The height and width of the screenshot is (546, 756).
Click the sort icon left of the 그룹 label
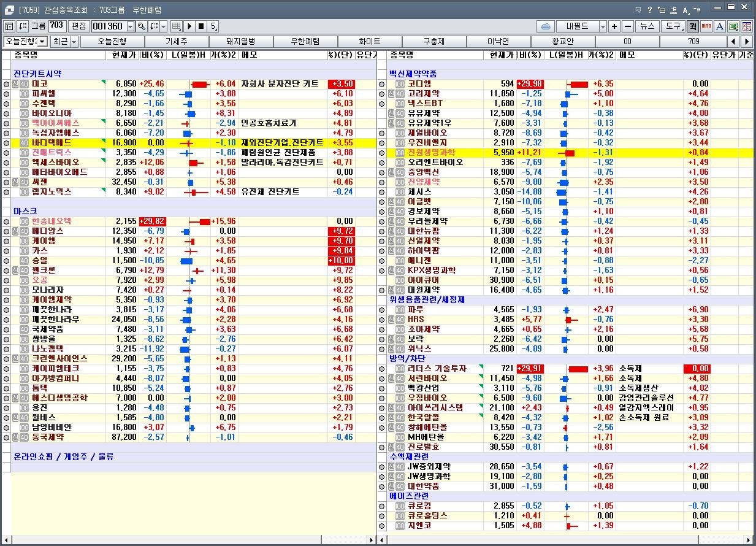pos(23,26)
